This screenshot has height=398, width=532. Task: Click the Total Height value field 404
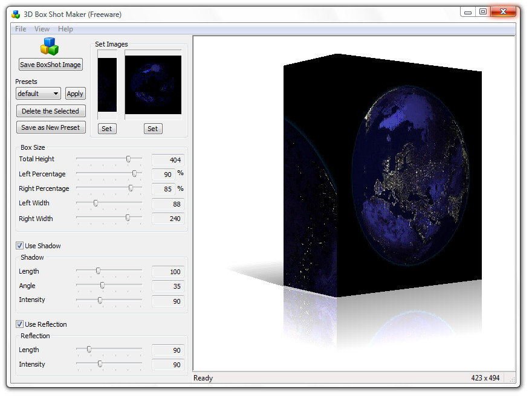pyautogui.click(x=168, y=159)
